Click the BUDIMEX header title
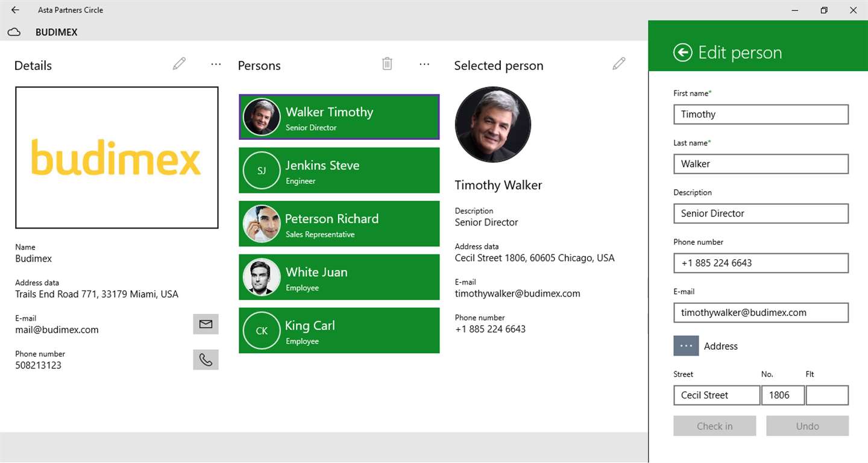This screenshot has height=463, width=868. pyautogui.click(x=57, y=32)
